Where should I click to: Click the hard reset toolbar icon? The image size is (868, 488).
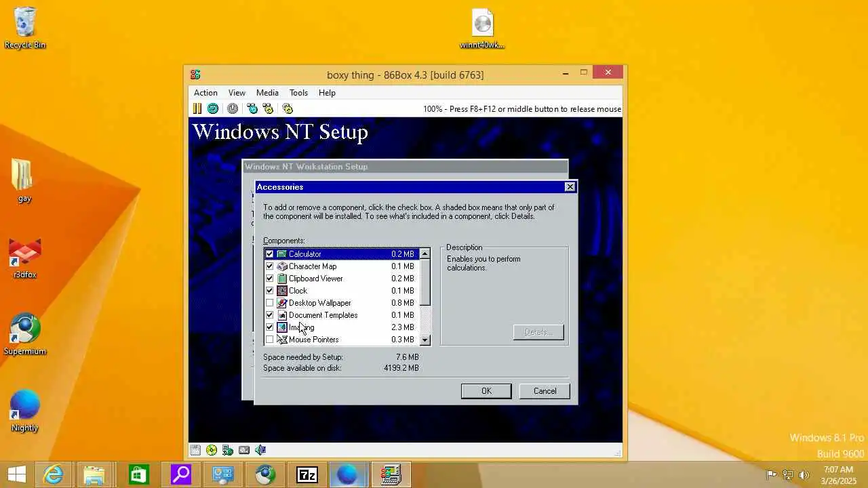(213, 108)
